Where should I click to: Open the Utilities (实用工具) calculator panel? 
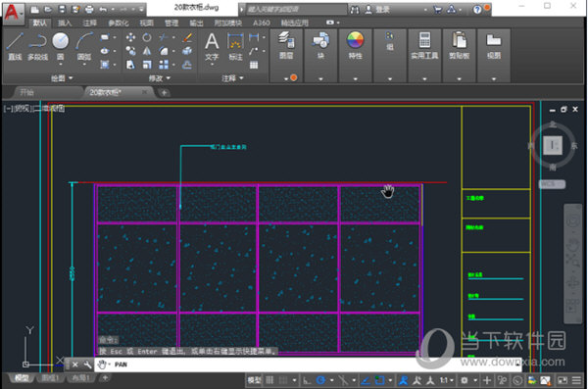pyautogui.click(x=424, y=45)
